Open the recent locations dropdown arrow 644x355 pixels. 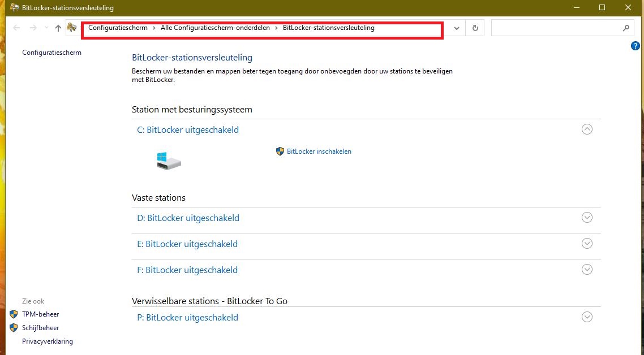click(46, 28)
